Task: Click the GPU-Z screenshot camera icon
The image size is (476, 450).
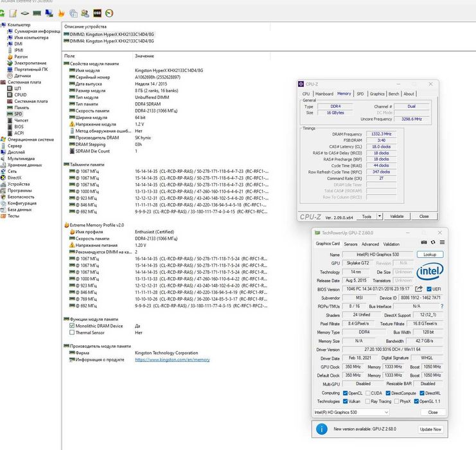Action: tap(424, 242)
